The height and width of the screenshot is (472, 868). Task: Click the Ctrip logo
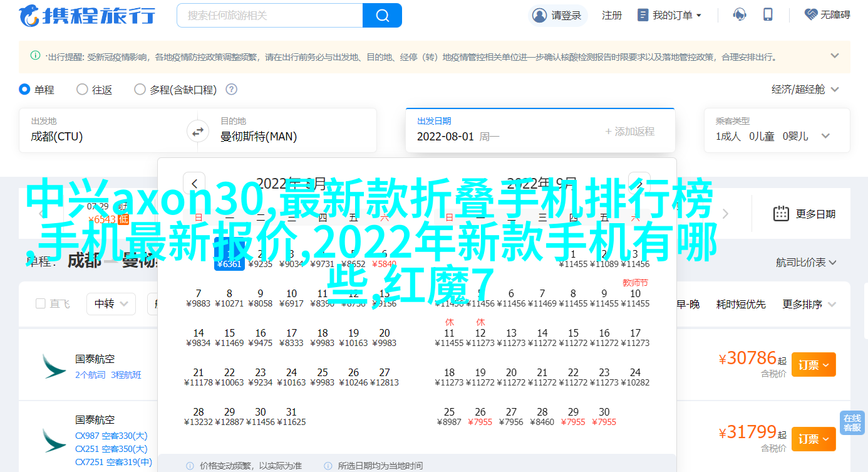coord(87,15)
